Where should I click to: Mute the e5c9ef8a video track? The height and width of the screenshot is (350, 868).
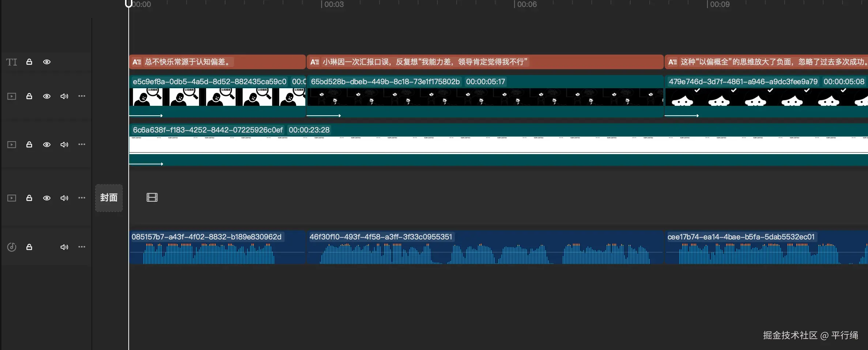[64, 96]
